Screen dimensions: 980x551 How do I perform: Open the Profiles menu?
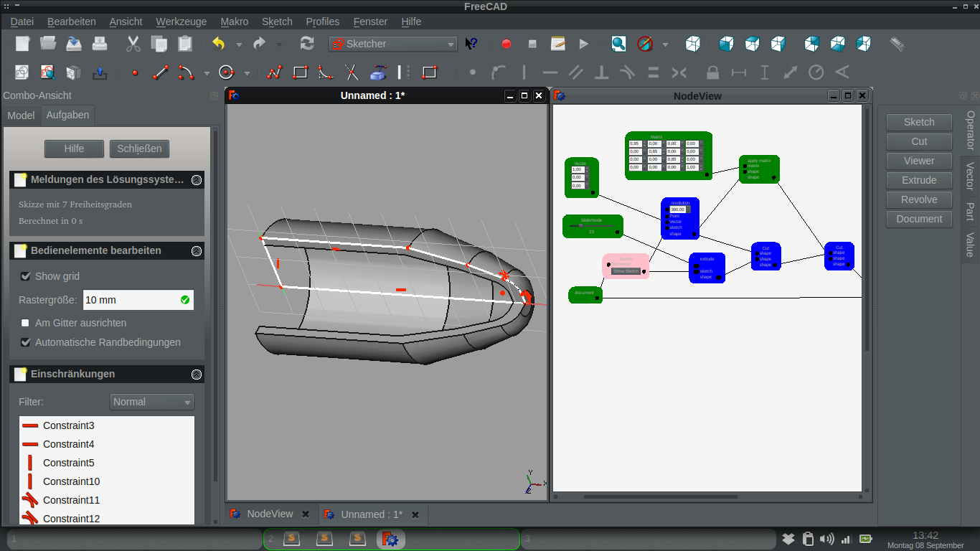click(x=323, y=22)
